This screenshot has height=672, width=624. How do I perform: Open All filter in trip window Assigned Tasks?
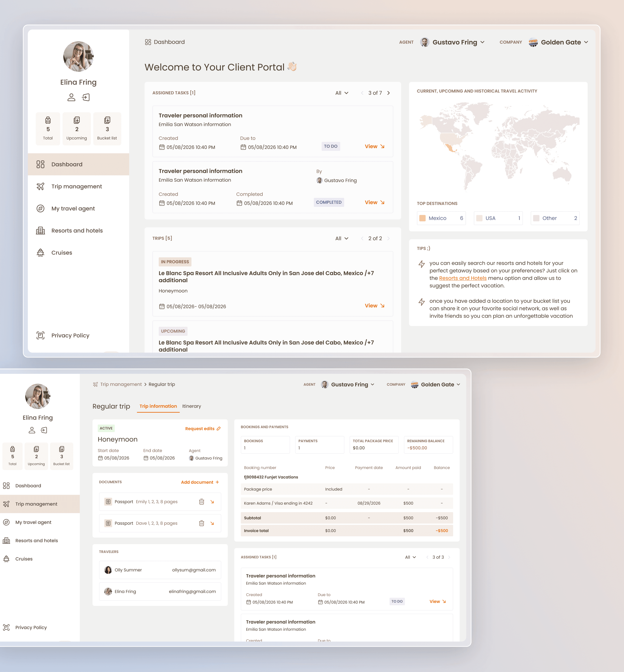(411, 557)
